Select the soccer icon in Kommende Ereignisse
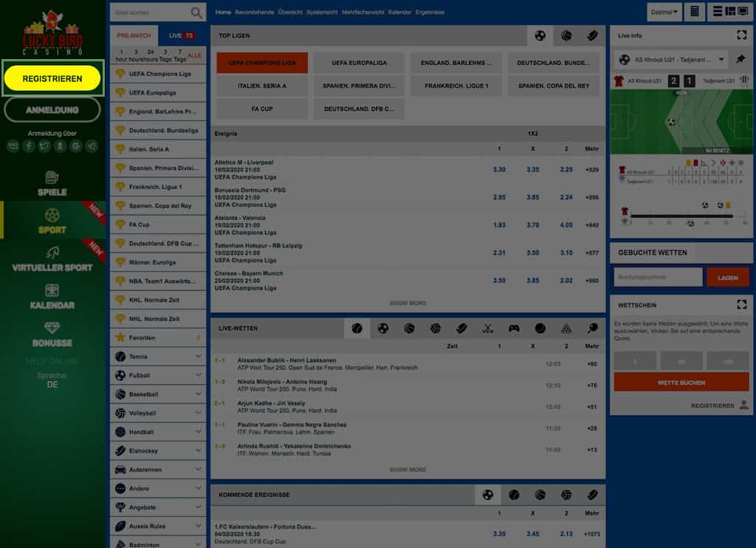This screenshot has height=548, width=756. 487,495
